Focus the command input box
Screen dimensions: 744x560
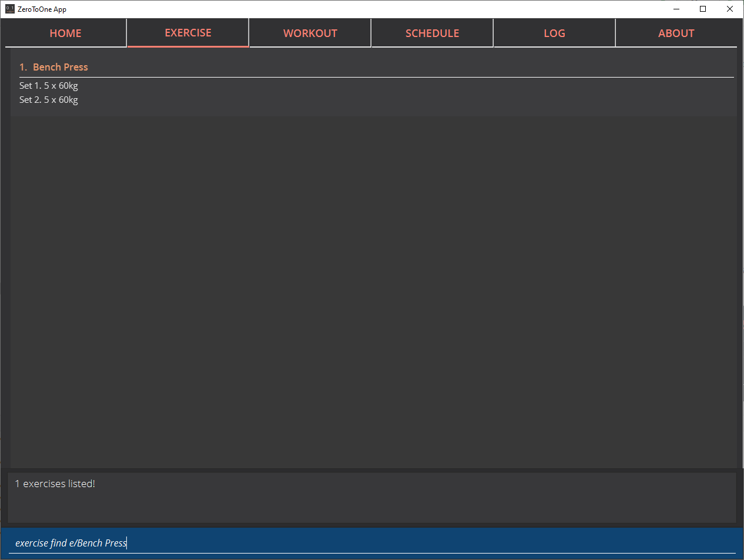pos(372,542)
